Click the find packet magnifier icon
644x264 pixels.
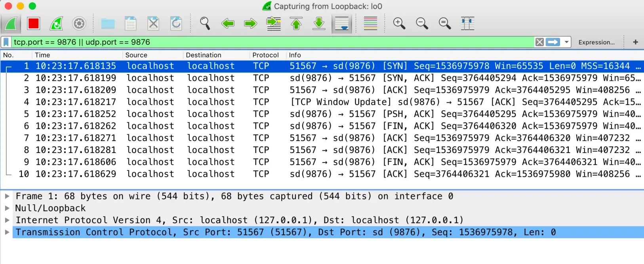(205, 24)
